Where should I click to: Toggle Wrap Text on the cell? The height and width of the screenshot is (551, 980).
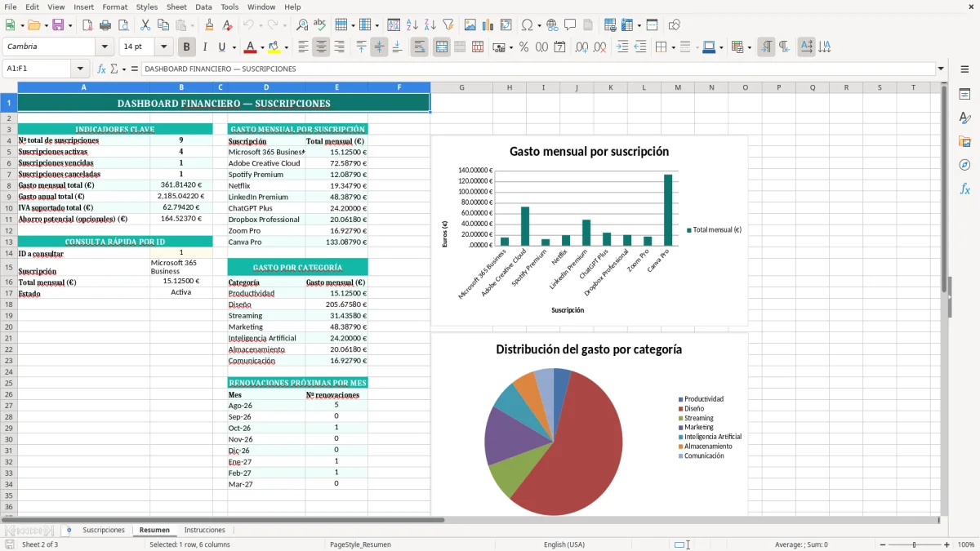[419, 47]
